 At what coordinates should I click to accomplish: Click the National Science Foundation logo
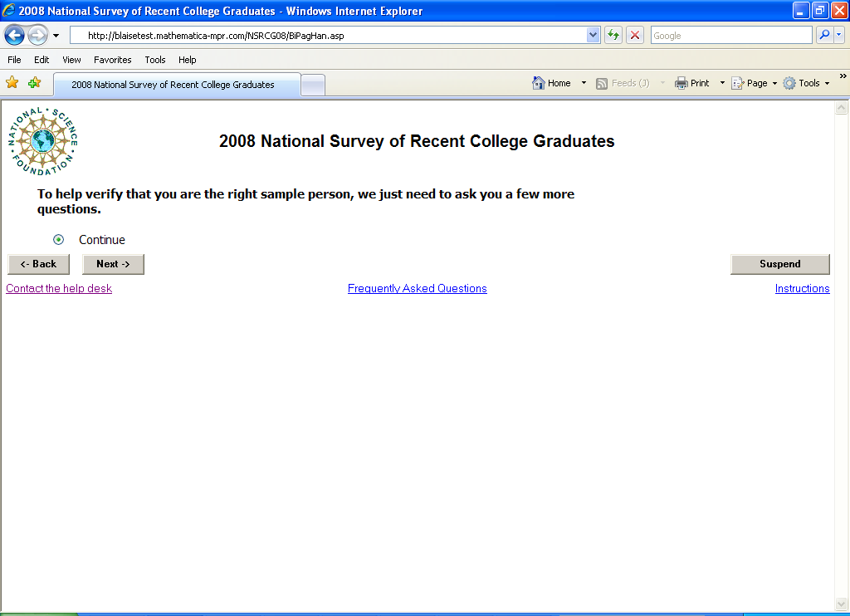tap(43, 141)
